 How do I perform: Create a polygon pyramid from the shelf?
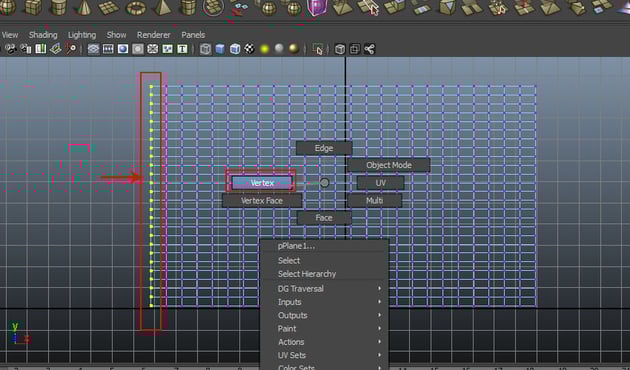tap(163, 7)
